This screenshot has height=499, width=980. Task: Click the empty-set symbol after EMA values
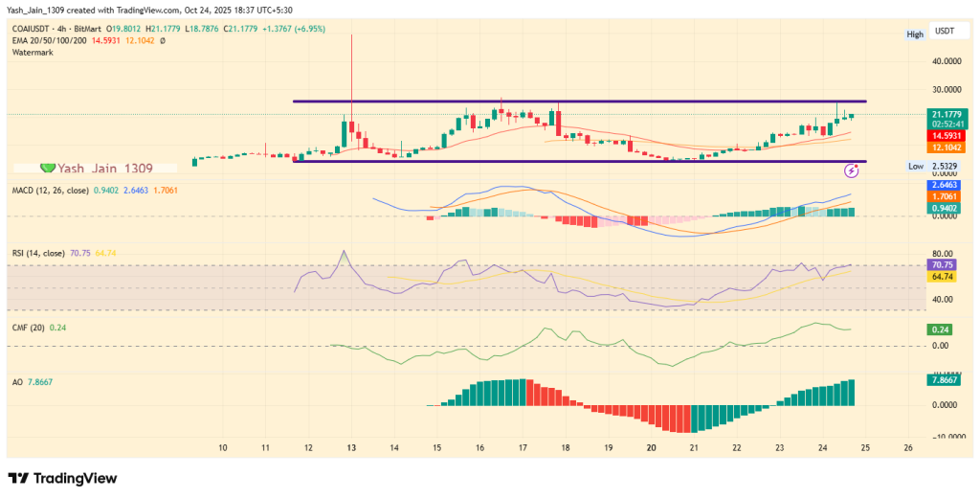coord(163,41)
